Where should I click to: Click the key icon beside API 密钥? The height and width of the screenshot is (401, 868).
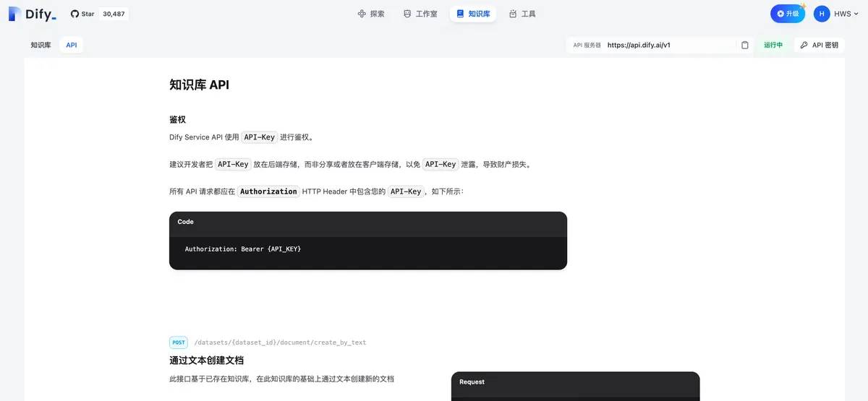tap(804, 45)
